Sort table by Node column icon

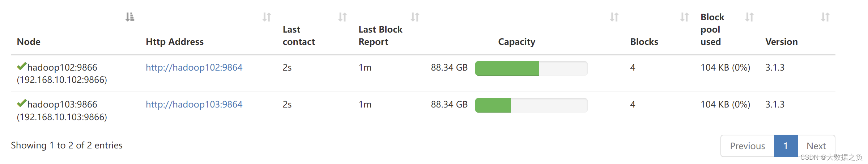point(130,17)
